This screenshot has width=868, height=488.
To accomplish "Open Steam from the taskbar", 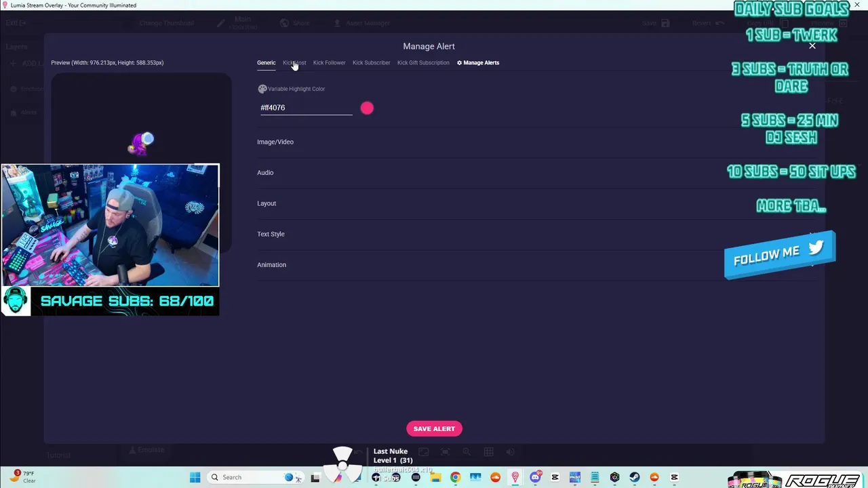I will pyautogui.click(x=634, y=477).
